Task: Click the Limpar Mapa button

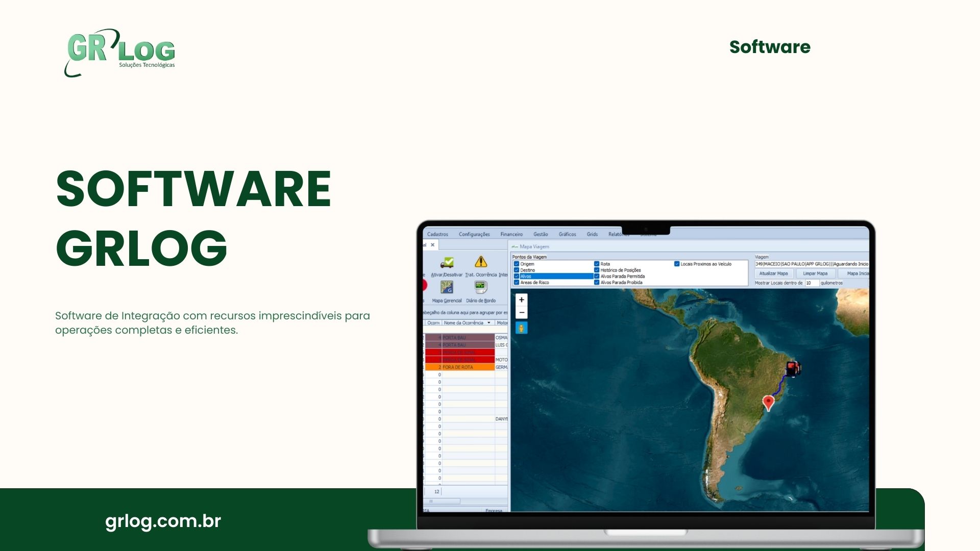Action: (815, 273)
